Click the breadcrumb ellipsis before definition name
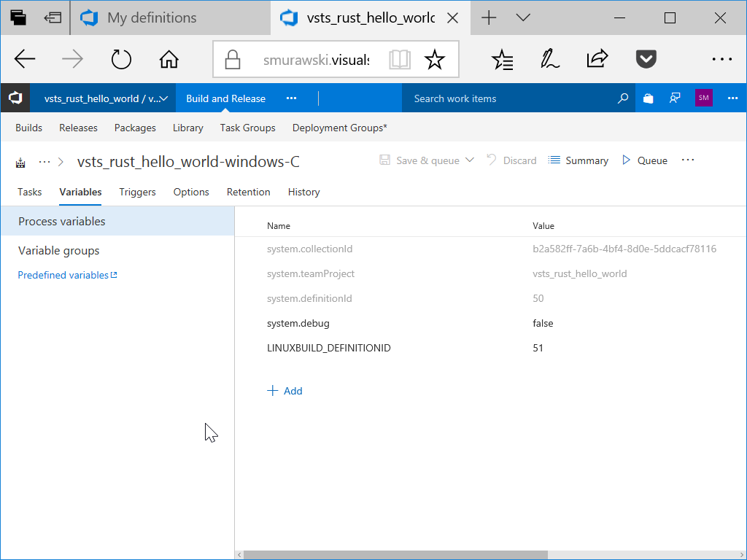 coord(44,162)
